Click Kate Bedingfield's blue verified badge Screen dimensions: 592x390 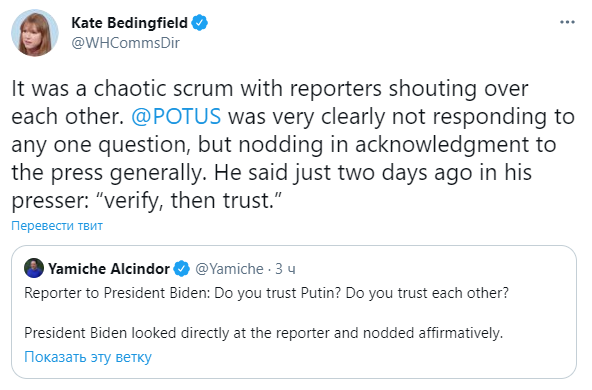[x=200, y=23]
